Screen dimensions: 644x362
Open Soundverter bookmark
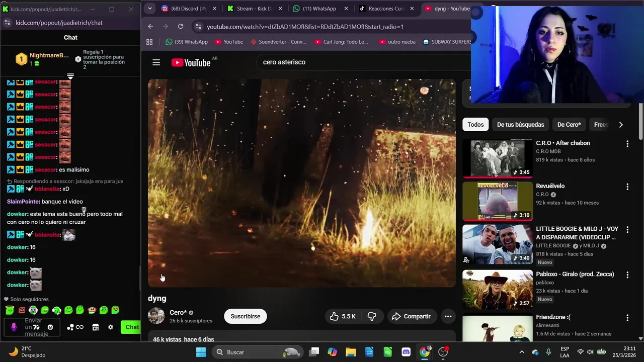coord(278,42)
